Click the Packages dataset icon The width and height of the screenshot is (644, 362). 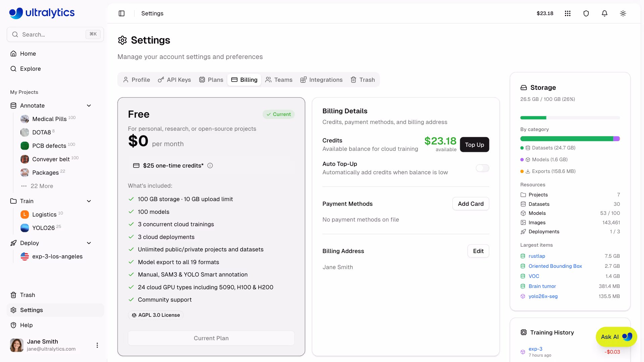coord(25,173)
